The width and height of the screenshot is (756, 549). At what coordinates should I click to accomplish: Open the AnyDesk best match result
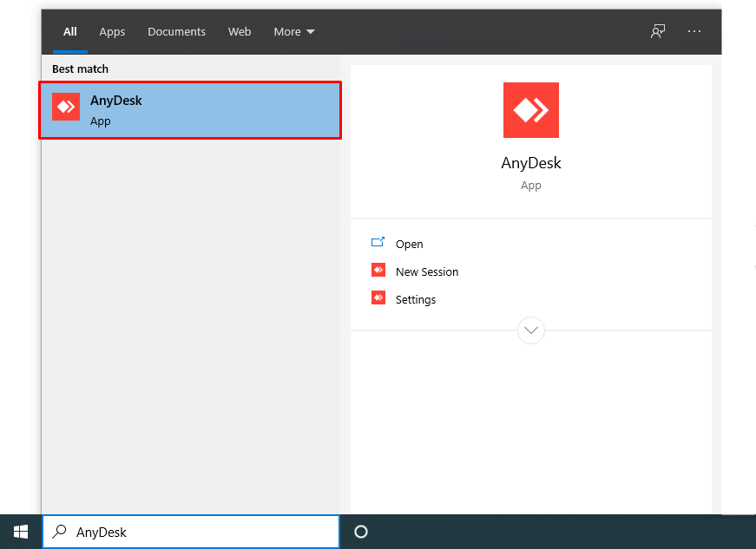(x=190, y=110)
